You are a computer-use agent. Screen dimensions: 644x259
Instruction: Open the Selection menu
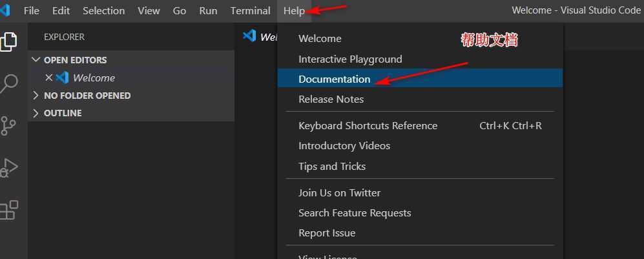click(103, 11)
